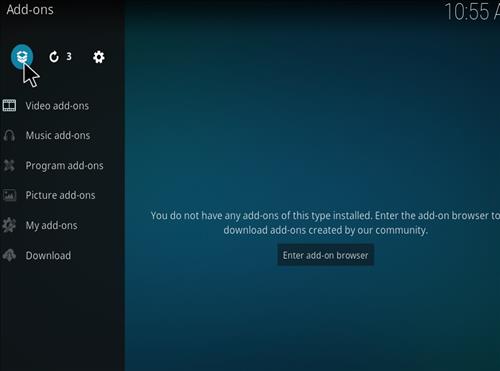Click the 10:55 clock display
Image resolution: width=500 pixels, height=371 pixels.
pyautogui.click(x=472, y=12)
